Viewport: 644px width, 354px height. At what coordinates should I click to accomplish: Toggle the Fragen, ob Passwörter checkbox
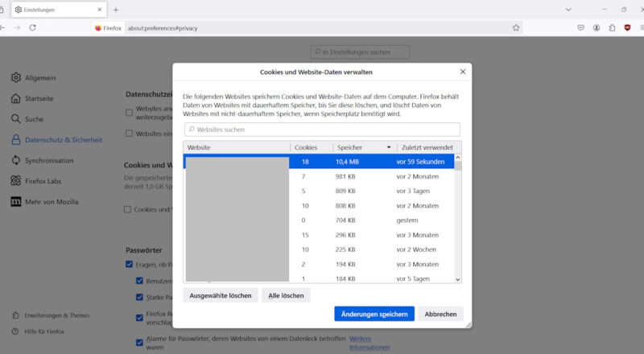click(x=129, y=265)
